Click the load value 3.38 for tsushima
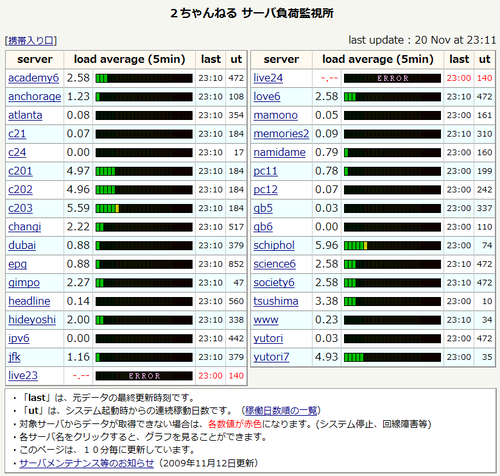This screenshot has height=476, width=500. click(327, 301)
